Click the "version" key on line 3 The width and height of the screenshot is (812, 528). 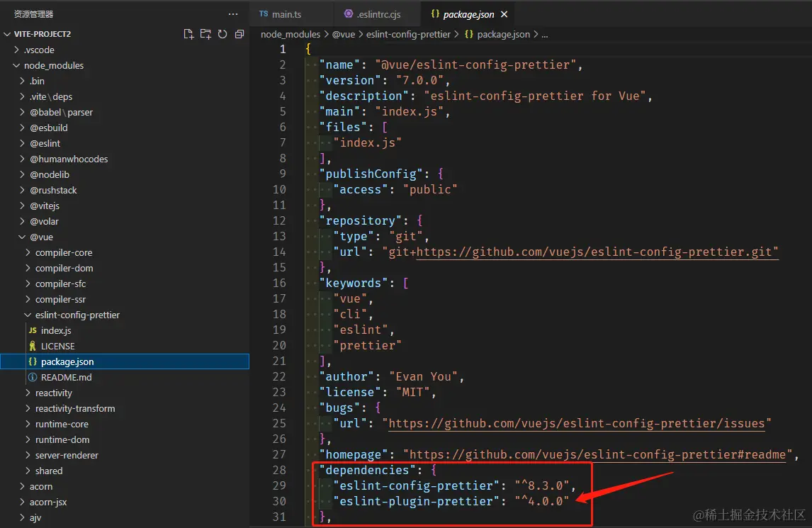pyautogui.click(x=350, y=80)
